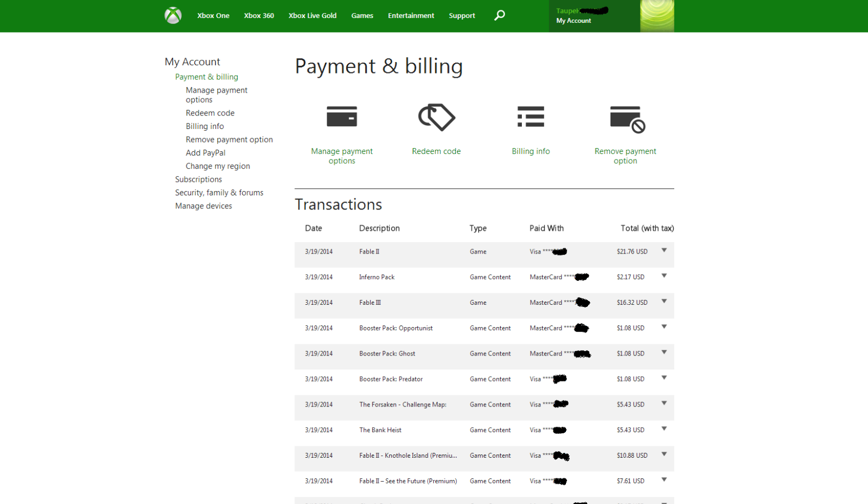Click the $16.32 USD total
The image size is (868, 504).
point(632,303)
